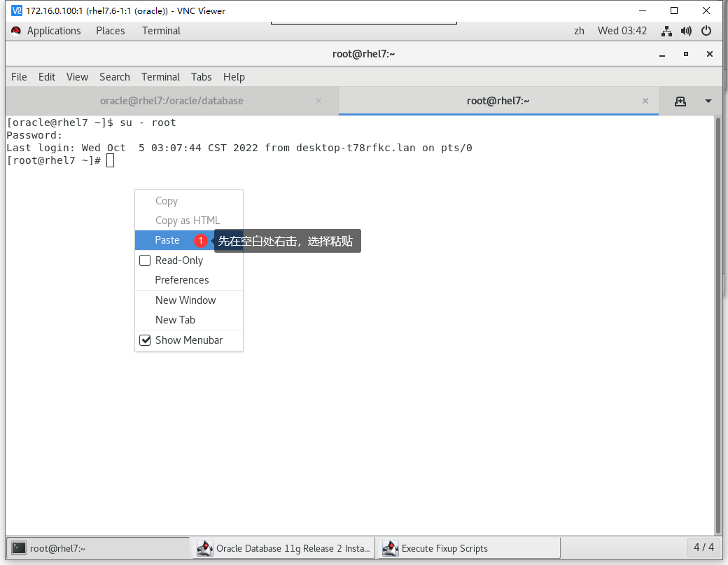Screen dimensions: 728x565
Task: Open the View menu
Action: click(77, 76)
